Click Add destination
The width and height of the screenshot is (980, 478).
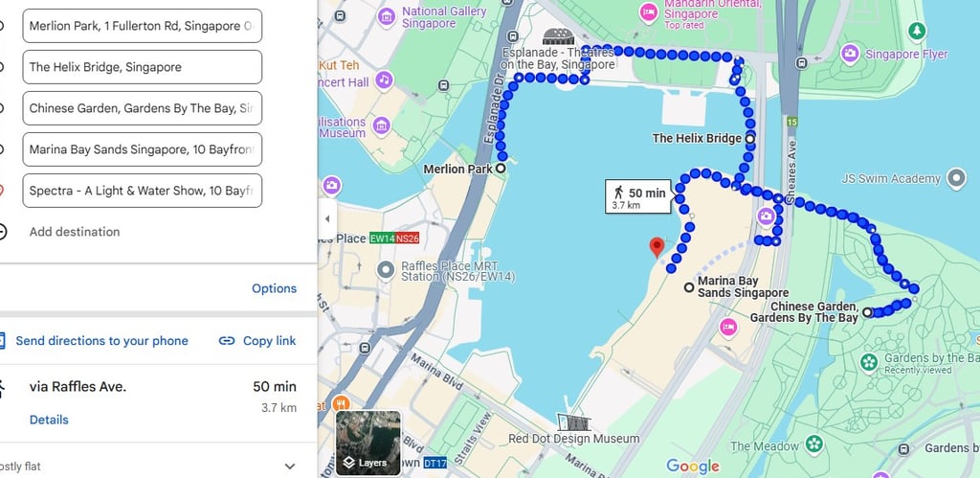(75, 232)
